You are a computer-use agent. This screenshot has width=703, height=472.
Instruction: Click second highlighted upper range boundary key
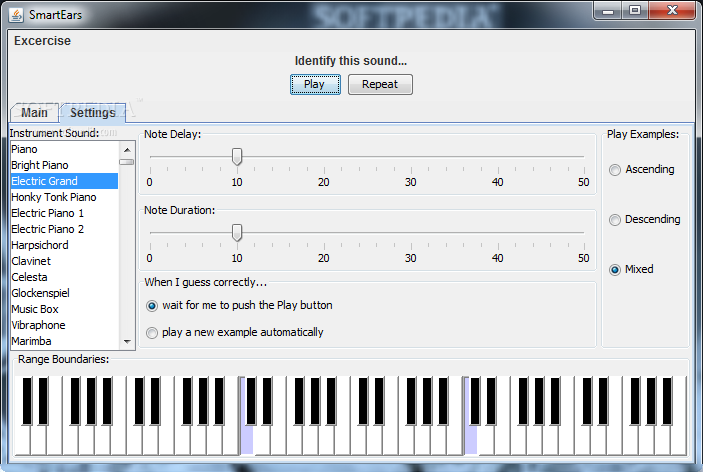pyautogui.click(x=471, y=440)
